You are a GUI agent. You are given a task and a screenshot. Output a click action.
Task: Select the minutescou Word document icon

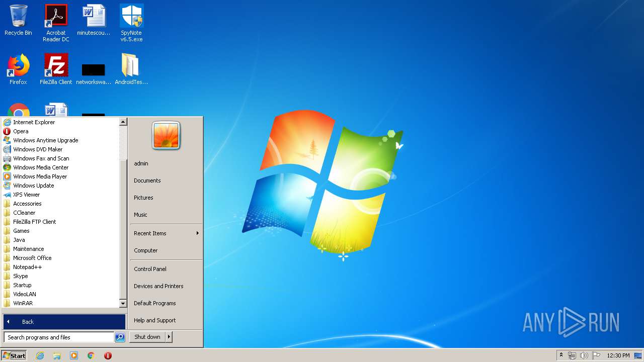(x=94, y=20)
